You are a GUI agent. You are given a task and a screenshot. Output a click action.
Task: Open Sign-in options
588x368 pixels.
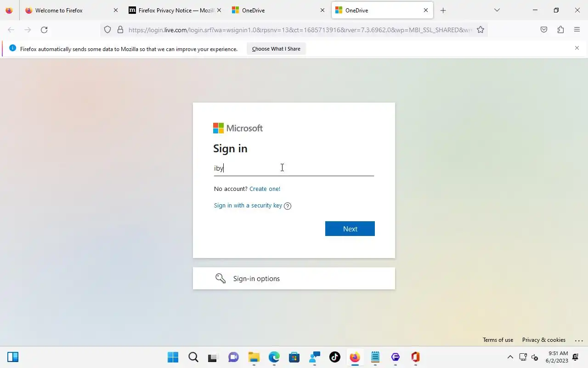pyautogui.click(x=294, y=278)
